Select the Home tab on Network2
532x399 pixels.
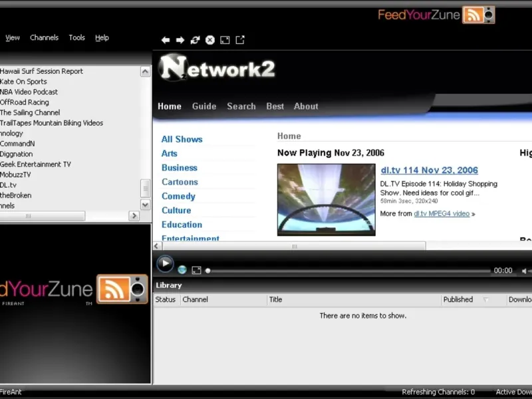(x=170, y=106)
